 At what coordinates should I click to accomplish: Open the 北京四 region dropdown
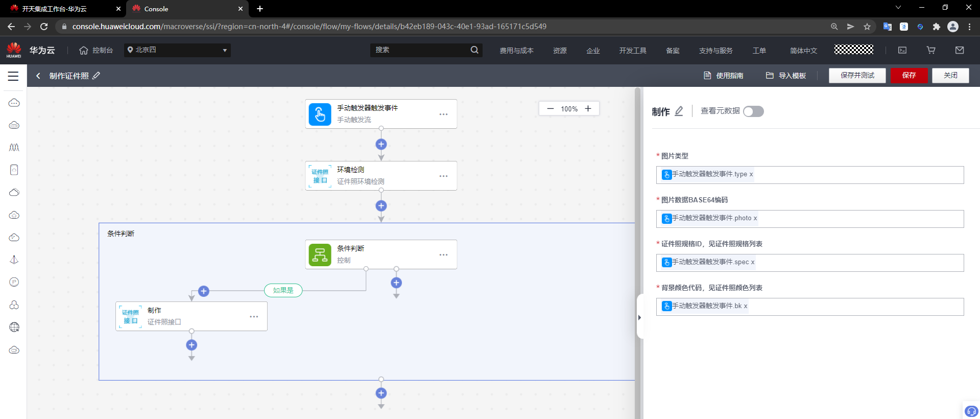(x=177, y=50)
